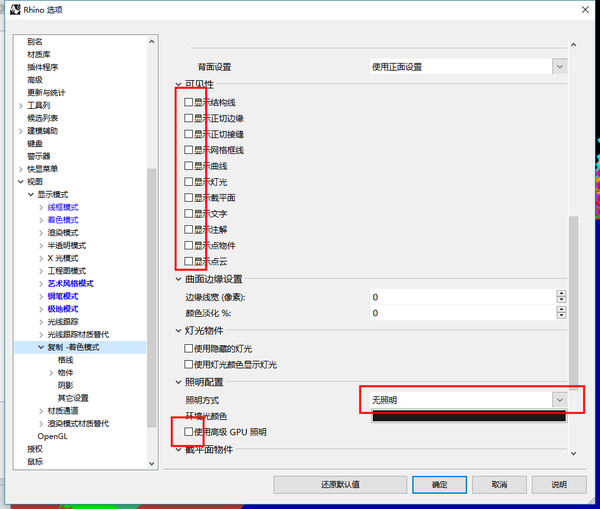Open the 照明方式 dropdown showing 无照明
The width and height of the screenshot is (600, 509).
tap(468, 400)
